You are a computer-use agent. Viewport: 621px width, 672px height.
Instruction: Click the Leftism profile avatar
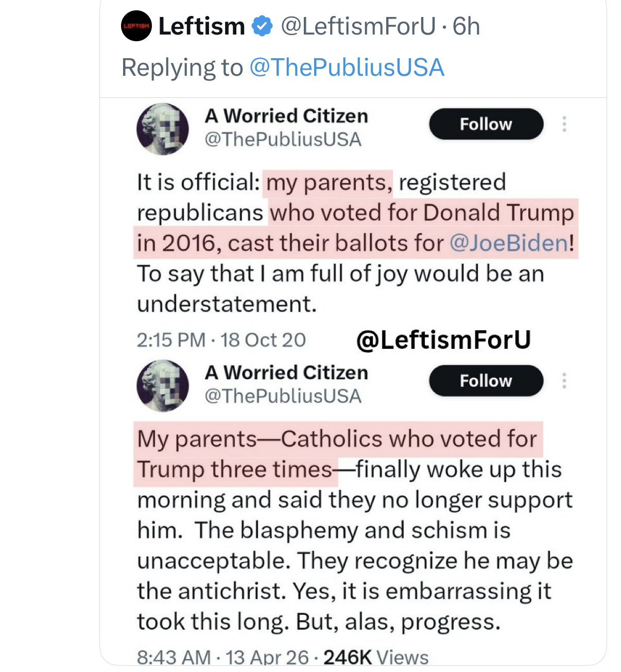coord(136,26)
